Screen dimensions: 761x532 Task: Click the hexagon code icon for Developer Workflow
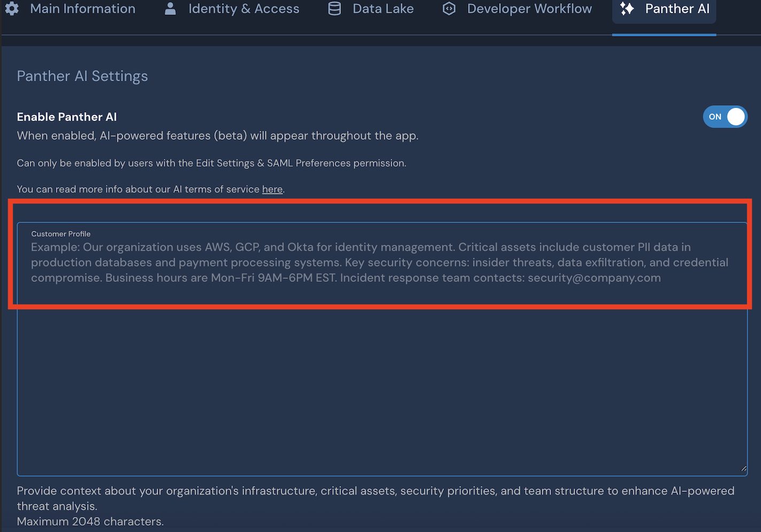pyautogui.click(x=449, y=9)
